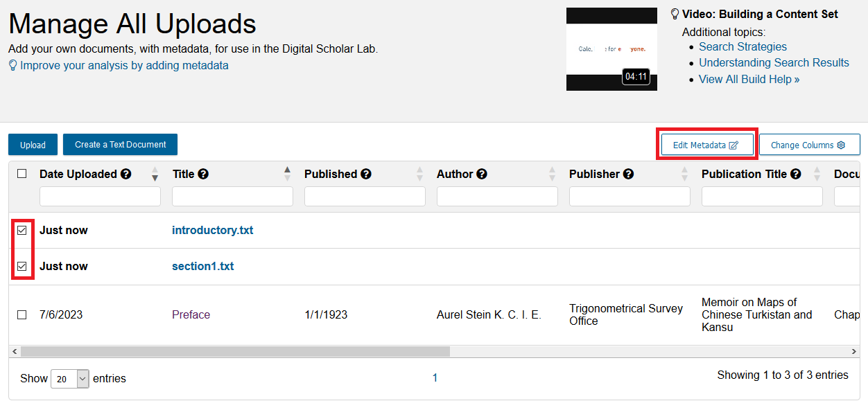The width and height of the screenshot is (868, 410).
Task: Uncheck the checkbox for section1.txt
Action: point(21,266)
